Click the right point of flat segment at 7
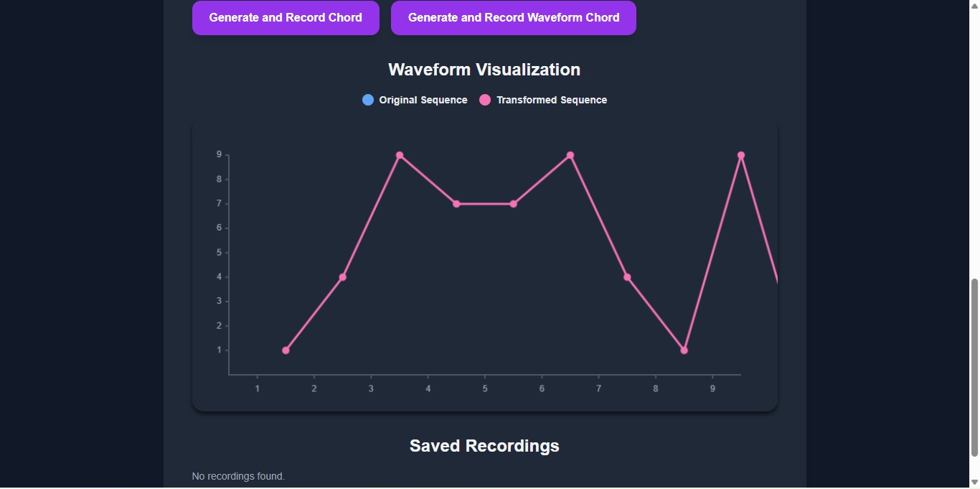980x489 pixels. (514, 204)
